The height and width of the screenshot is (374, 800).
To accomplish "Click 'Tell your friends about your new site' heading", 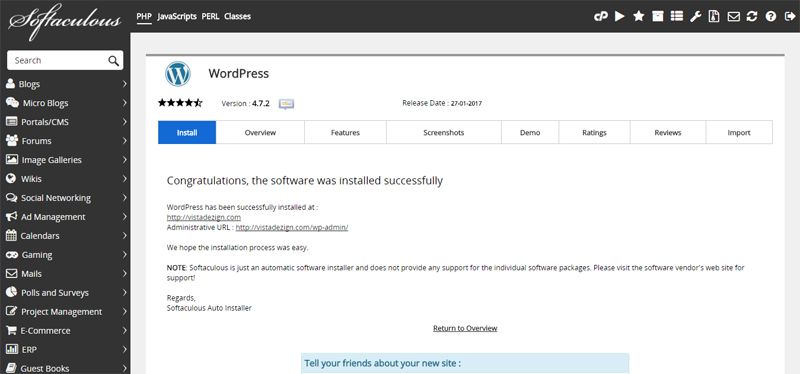I will (383, 363).
